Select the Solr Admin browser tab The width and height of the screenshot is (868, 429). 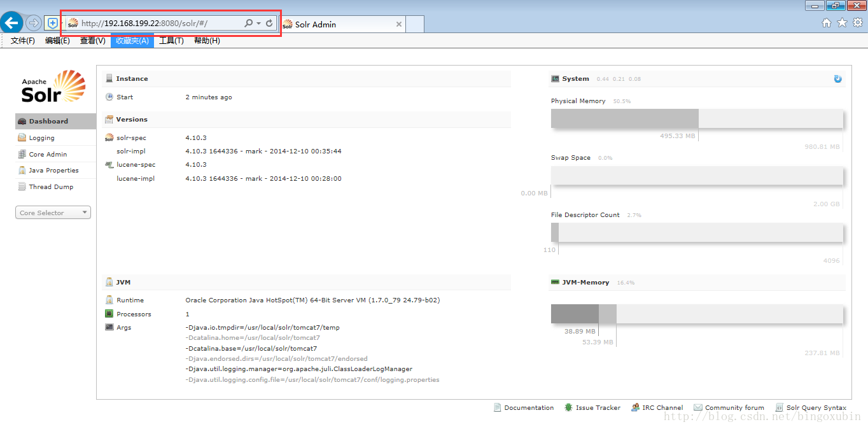[342, 24]
